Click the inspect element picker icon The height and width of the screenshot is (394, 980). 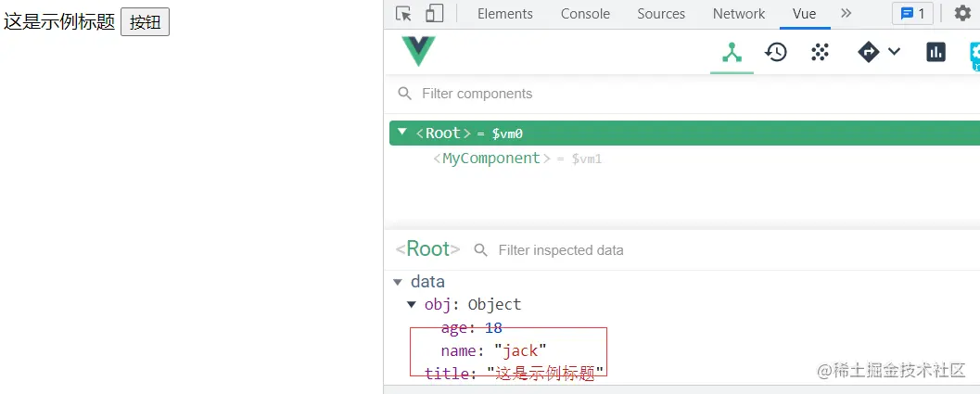[x=403, y=13]
